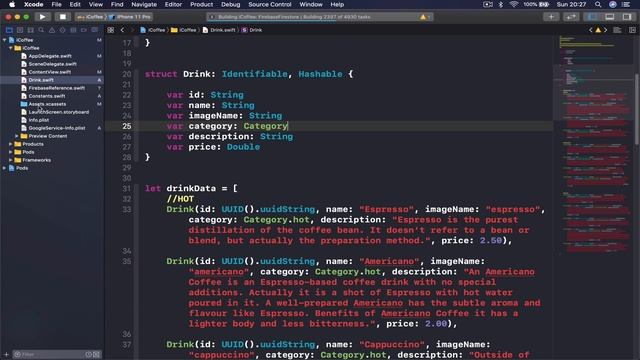Screen dimensions: 640x360
Task: Toggle source-control status filter
Action: tap(96, 354)
